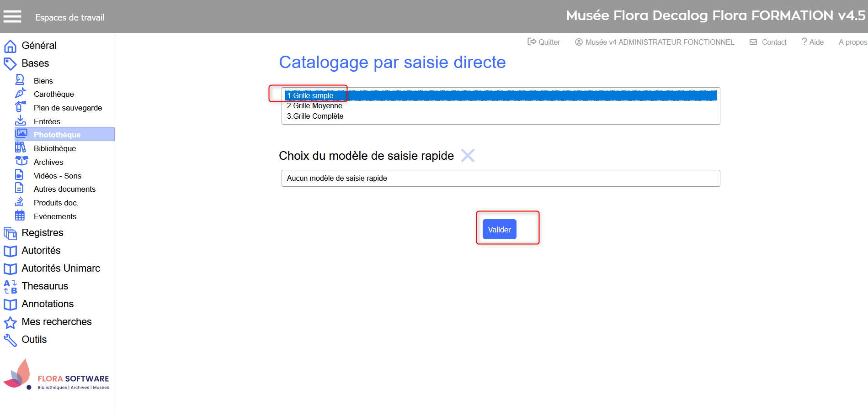Click the Quitter link

[544, 42]
